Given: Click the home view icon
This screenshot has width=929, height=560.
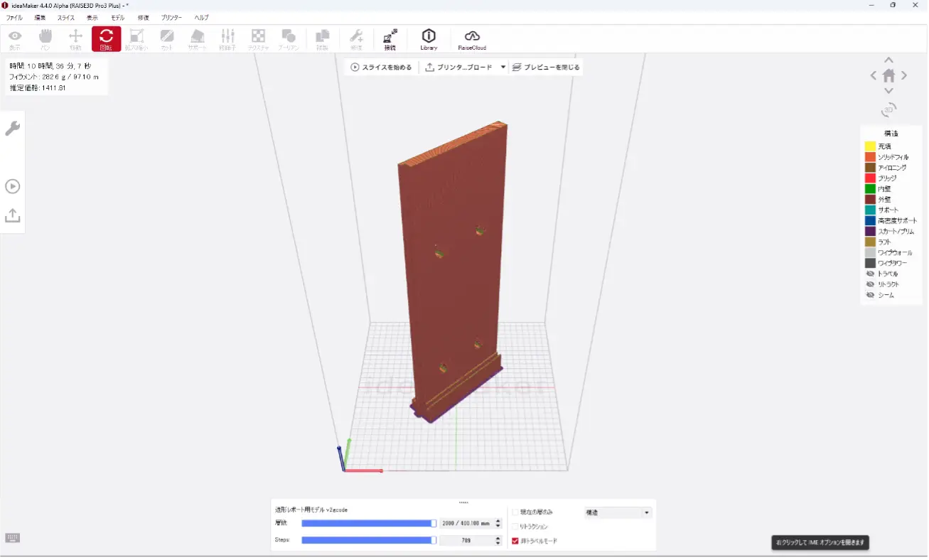Looking at the screenshot, I should (x=888, y=75).
